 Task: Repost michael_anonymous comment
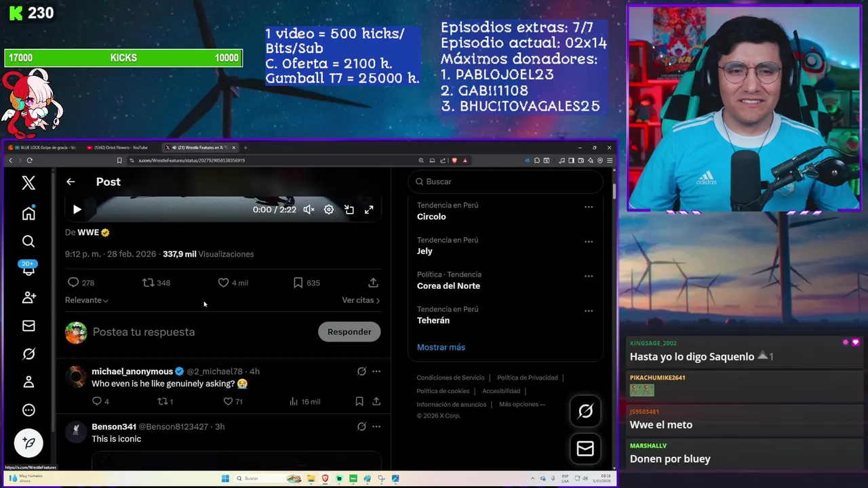[162, 402]
